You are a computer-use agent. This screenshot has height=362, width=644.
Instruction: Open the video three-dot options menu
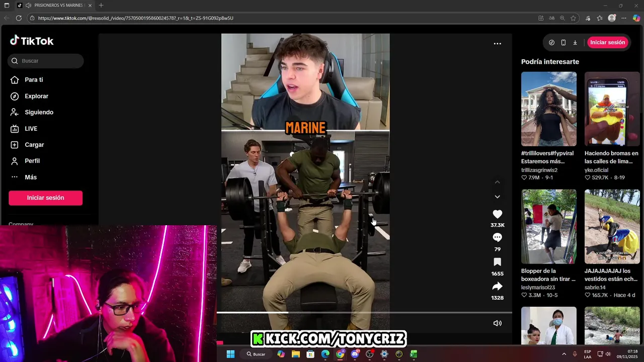pyautogui.click(x=497, y=44)
